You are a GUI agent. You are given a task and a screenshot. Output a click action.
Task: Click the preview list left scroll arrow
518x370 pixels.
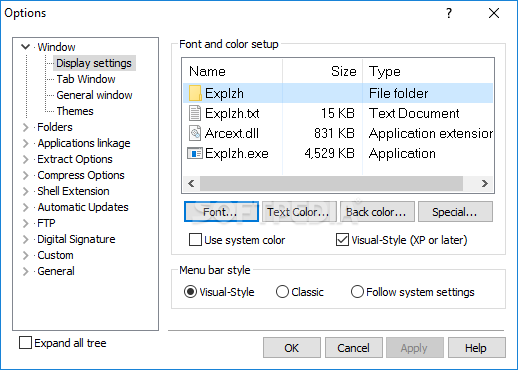pos(191,183)
